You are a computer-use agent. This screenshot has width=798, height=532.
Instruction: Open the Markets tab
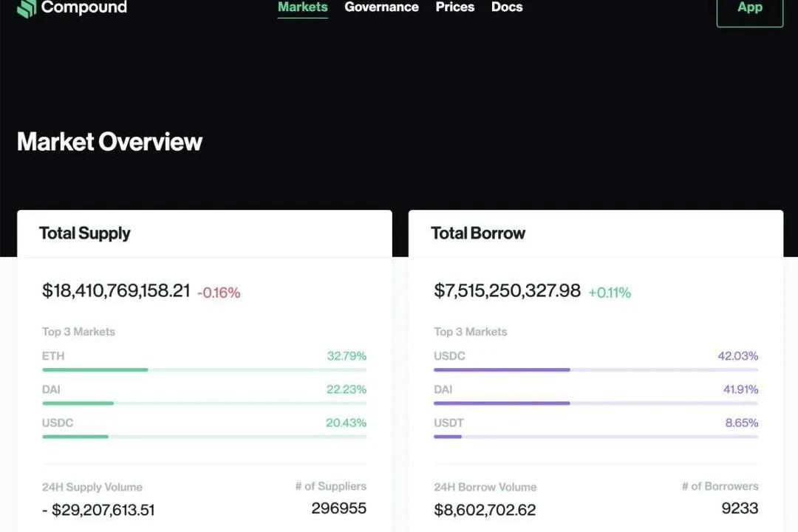click(x=302, y=7)
